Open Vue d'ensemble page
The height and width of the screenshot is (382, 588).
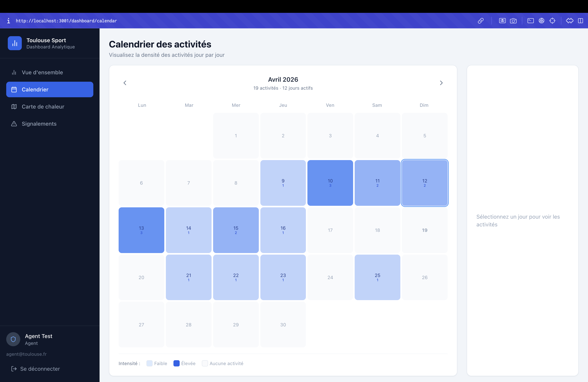point(50,72)
